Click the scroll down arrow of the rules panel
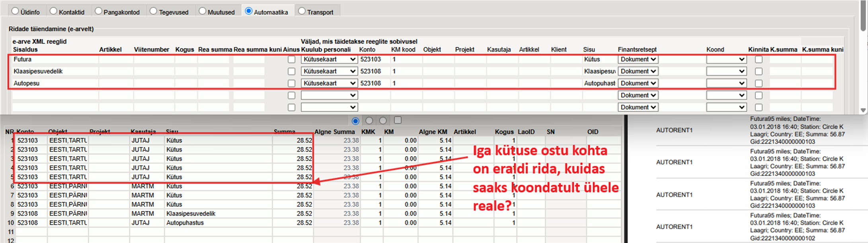The width and height of the screenshot is (868, 243). tap(863, 110)
